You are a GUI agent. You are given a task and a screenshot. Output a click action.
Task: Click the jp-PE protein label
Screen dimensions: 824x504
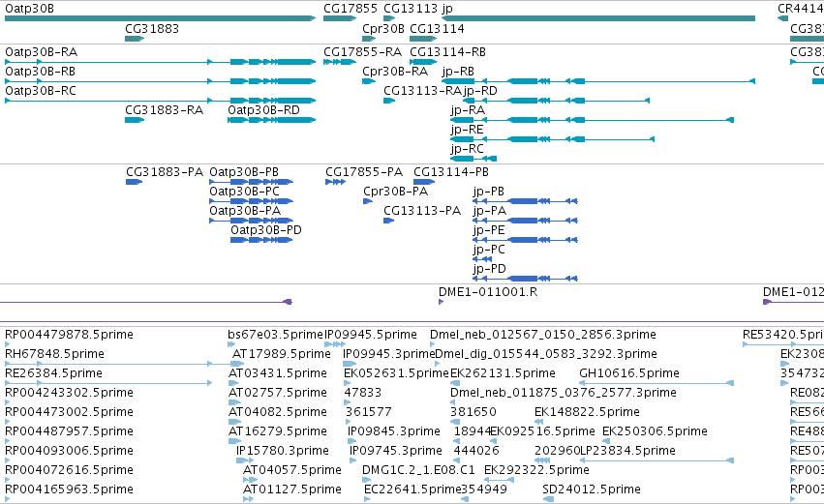(x=489, y=230)
